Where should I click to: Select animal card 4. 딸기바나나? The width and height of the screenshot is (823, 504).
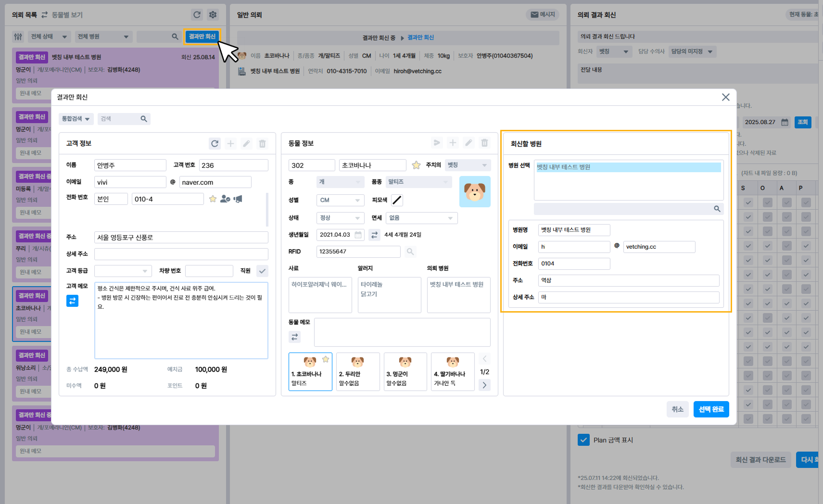(453, 372)
